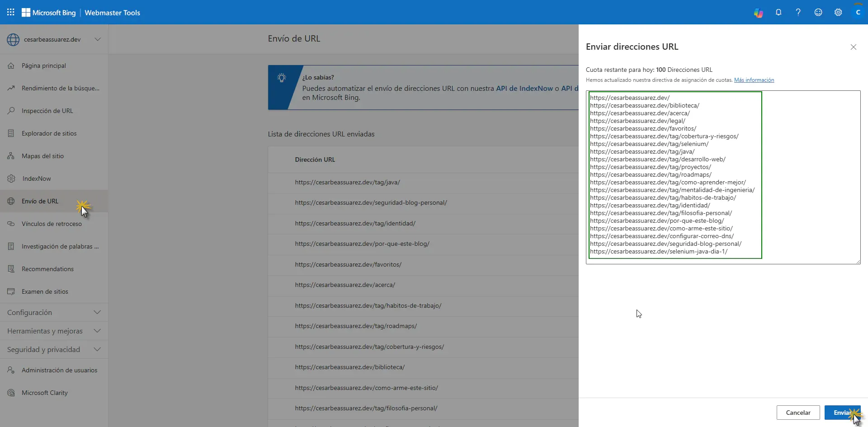Open Rendimiento de la búsqueda
This screenshot has height=427, width=868.
(60, 88)
